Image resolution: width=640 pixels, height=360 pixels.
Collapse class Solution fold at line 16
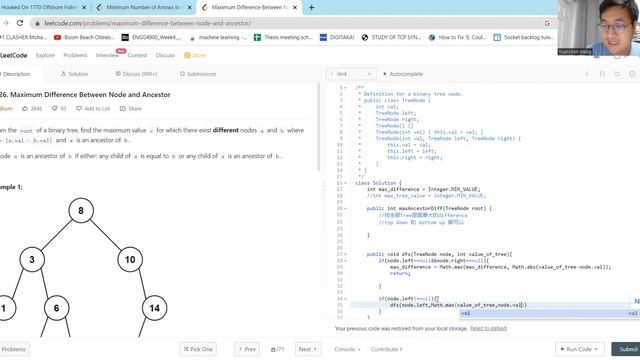coord(345,183)
